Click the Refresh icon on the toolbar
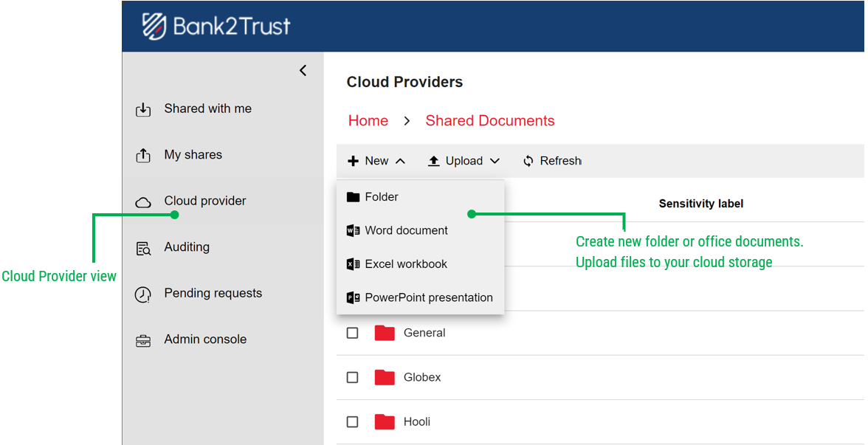868x445 pixels. tap(529, 160)
